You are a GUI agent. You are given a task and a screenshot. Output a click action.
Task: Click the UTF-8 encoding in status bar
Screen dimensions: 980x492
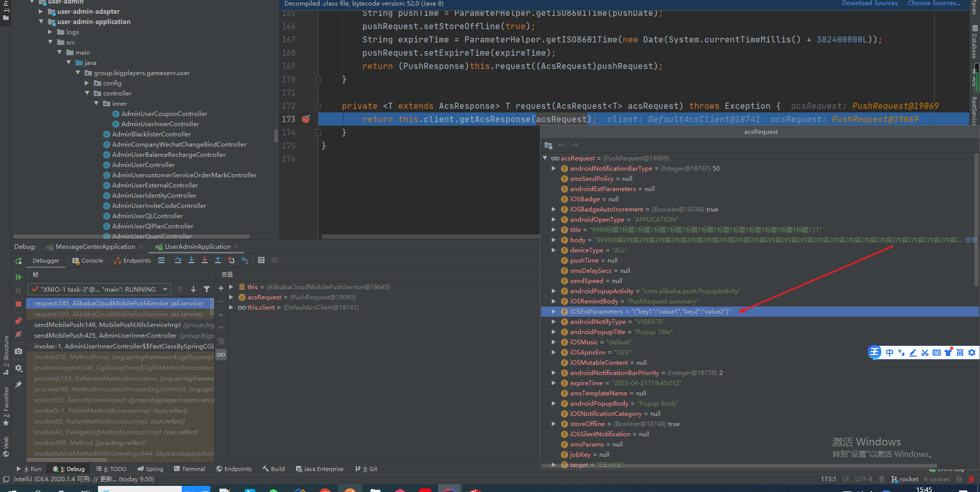(x=864, y=479)
